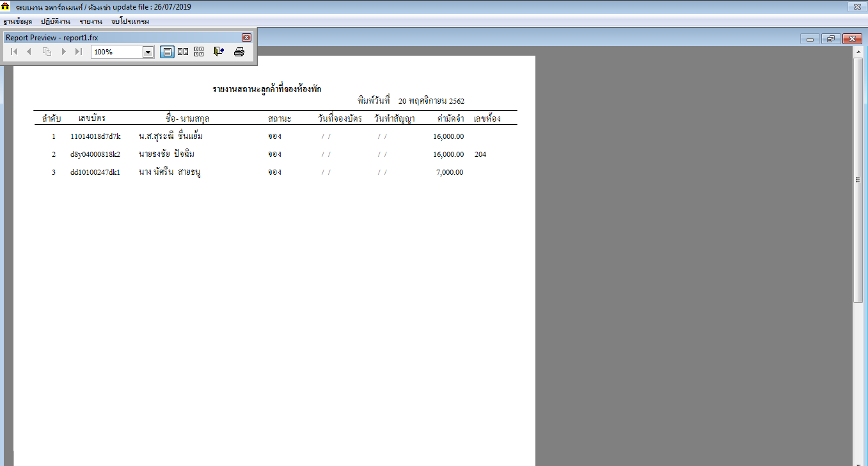Open the 100% zoom dropdown arrow
Screen dimensions: 868x466
click(148, 52)
